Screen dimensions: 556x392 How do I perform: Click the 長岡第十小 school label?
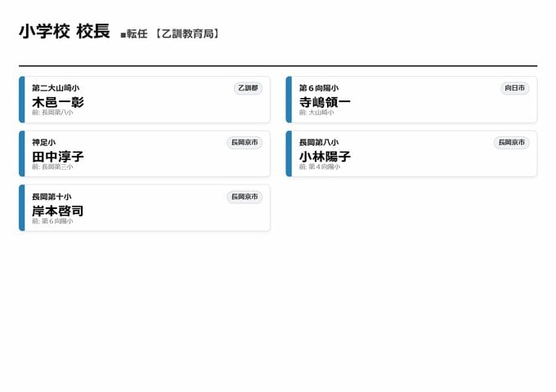[52, 197]
